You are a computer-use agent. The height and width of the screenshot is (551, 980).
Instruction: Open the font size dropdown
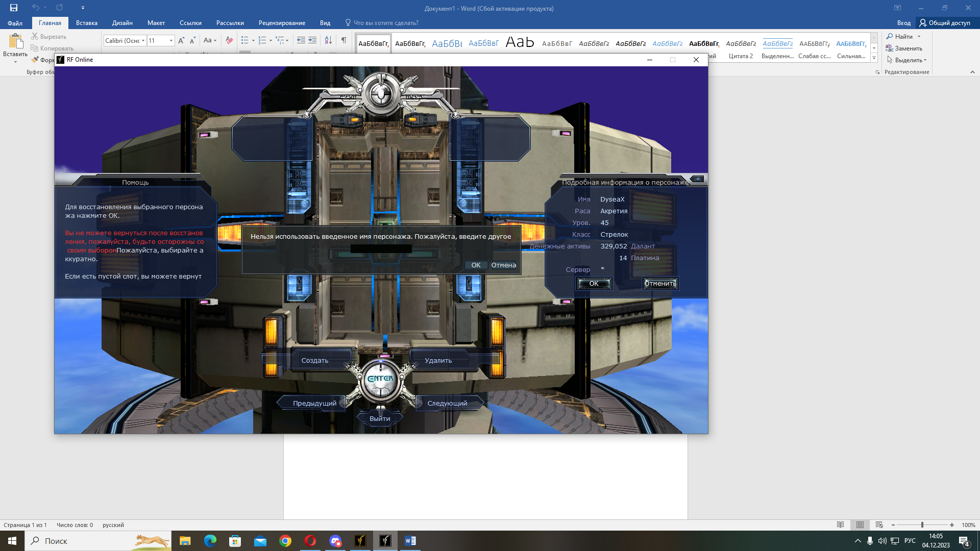coord(171,40)
